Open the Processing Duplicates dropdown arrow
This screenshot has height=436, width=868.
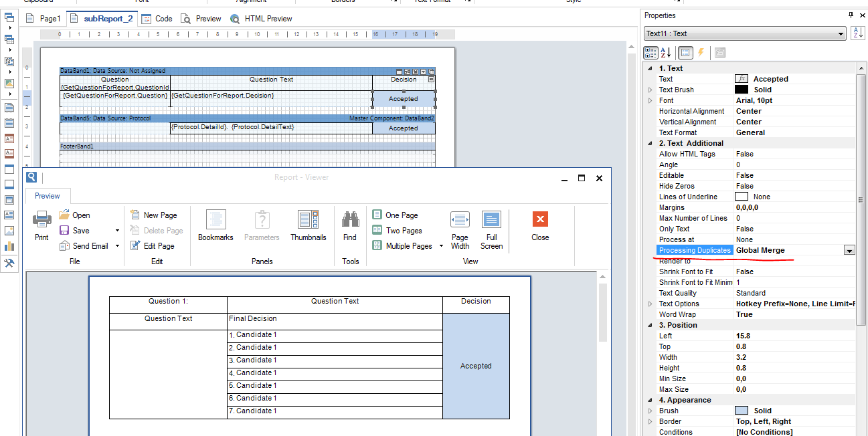pyautogui.click(x=849, y=250)
